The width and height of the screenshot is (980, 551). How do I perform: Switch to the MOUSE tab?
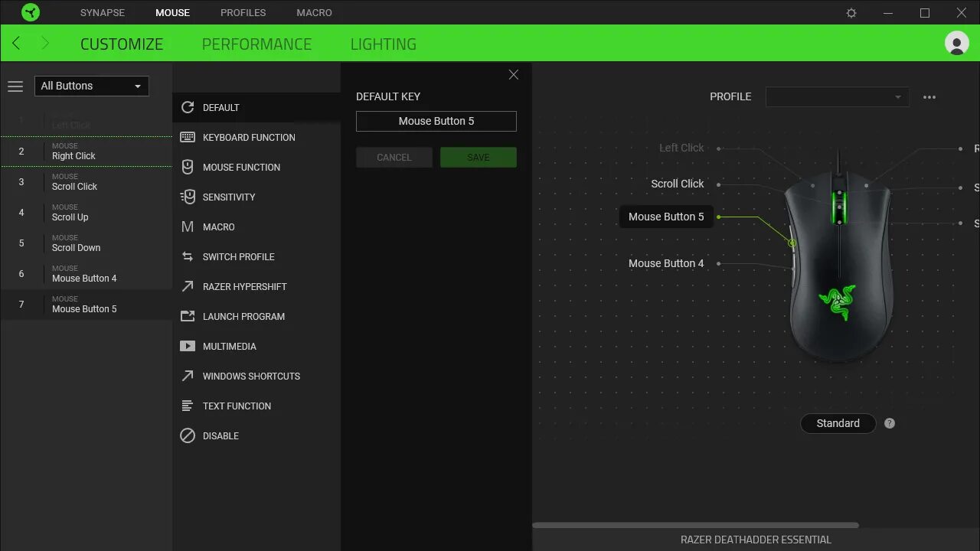pos(172,13)
